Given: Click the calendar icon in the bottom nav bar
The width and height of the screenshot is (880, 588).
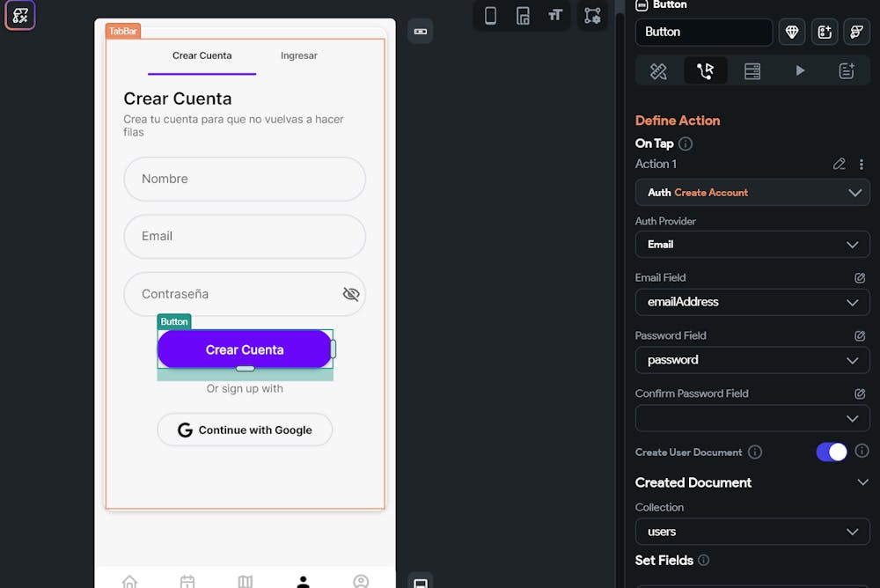Looking at the screenshot, I should click(x=187, y=582).
